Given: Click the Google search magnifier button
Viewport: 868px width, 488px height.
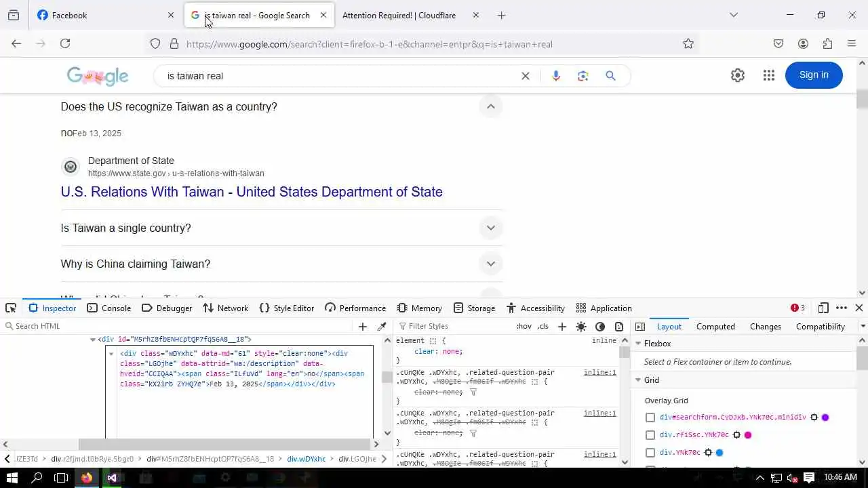Looking at the screenshot, I should [610, 76].
